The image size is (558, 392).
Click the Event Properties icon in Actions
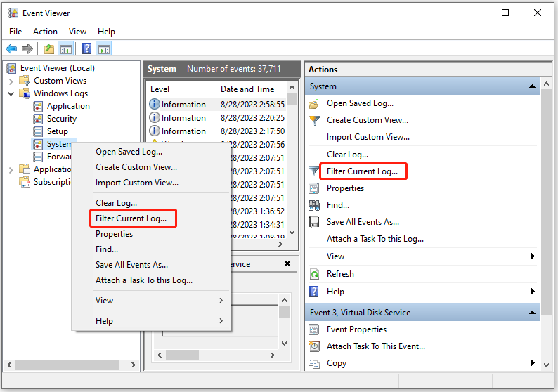(314, 329)
